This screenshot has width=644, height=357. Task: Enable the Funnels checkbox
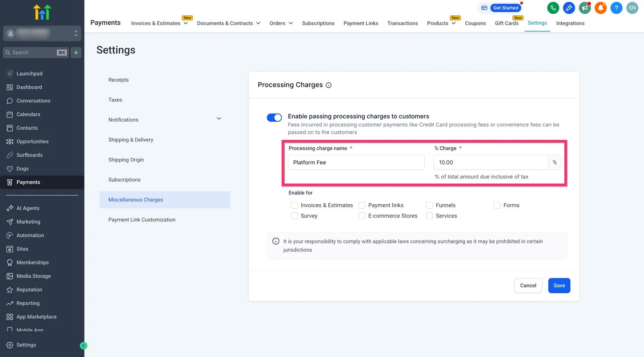(429, 205)
